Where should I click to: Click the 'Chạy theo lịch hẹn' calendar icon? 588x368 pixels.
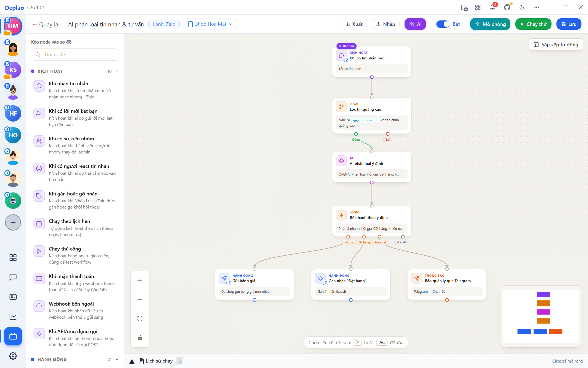coord(39,224)
